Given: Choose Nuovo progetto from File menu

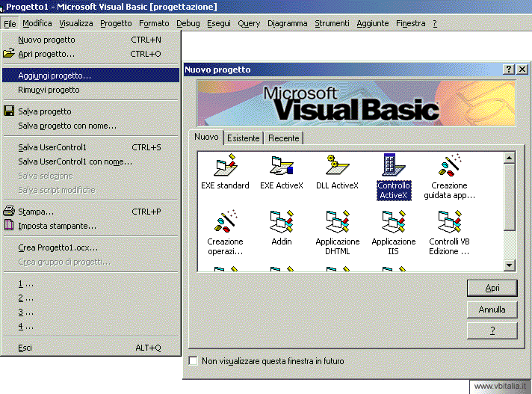Looking at the screenshot, I should click(90, 40).
